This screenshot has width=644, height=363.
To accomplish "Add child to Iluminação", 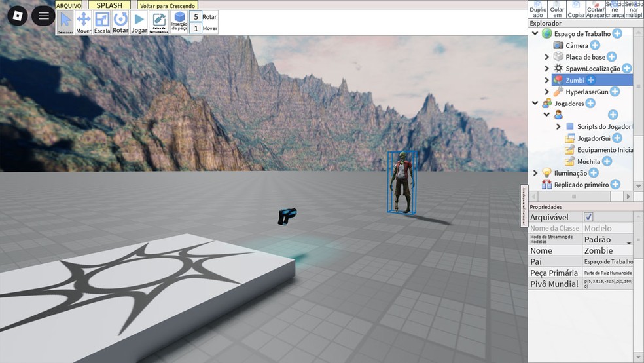I will click(x=594, y=173).
